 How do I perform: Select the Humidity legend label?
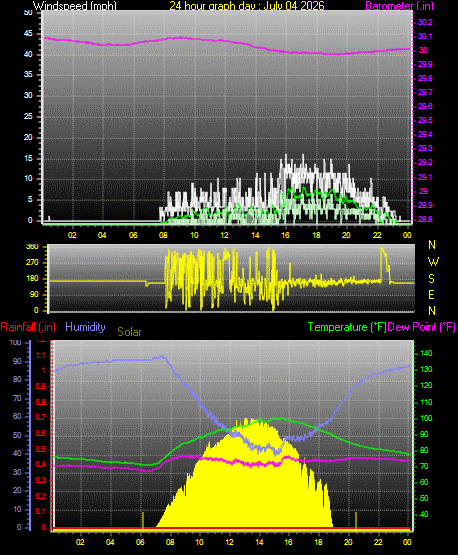[85, 327]
